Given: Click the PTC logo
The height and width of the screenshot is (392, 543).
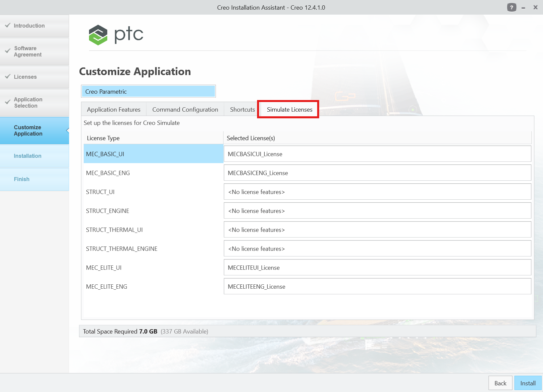Looking at the screenshot, I should click(x=116, y=35).
